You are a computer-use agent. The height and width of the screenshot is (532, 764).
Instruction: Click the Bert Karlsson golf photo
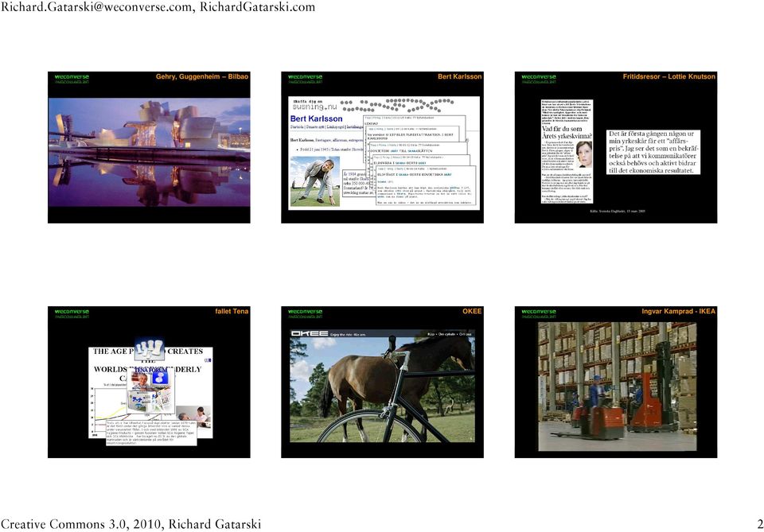click(315, 181)
